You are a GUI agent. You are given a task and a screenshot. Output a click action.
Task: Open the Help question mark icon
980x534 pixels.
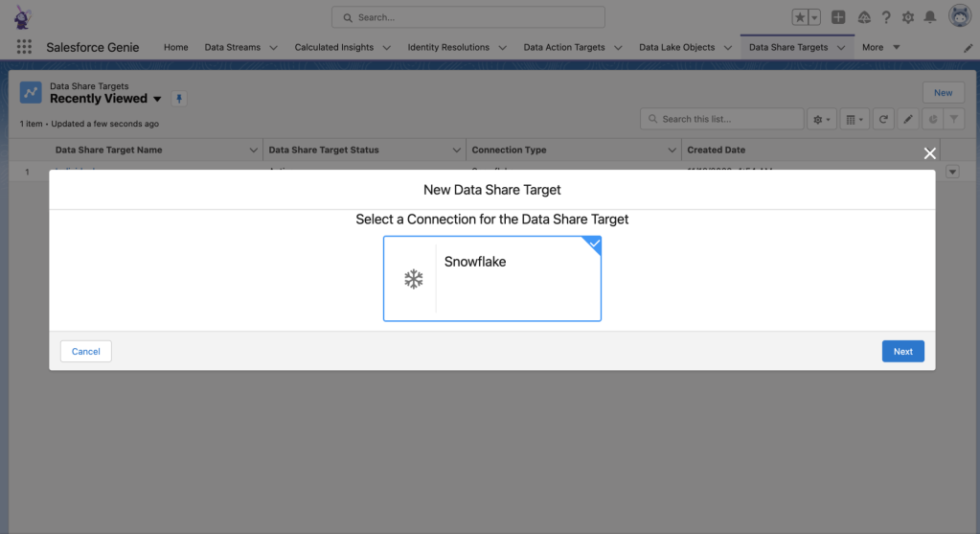886,17
